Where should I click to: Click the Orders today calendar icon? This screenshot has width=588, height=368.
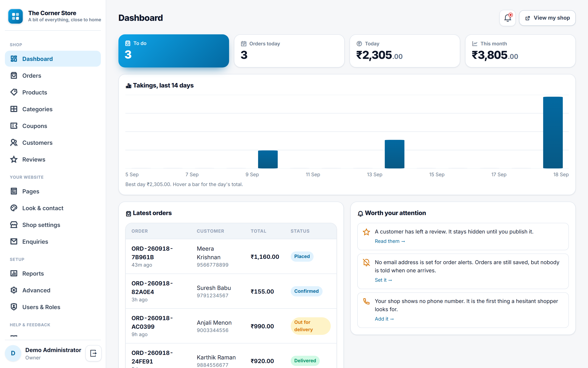[x=243, y=44]
